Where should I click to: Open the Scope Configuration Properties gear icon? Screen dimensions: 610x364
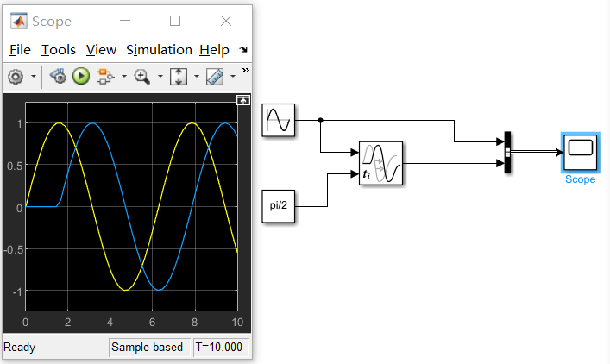point(16,77)
